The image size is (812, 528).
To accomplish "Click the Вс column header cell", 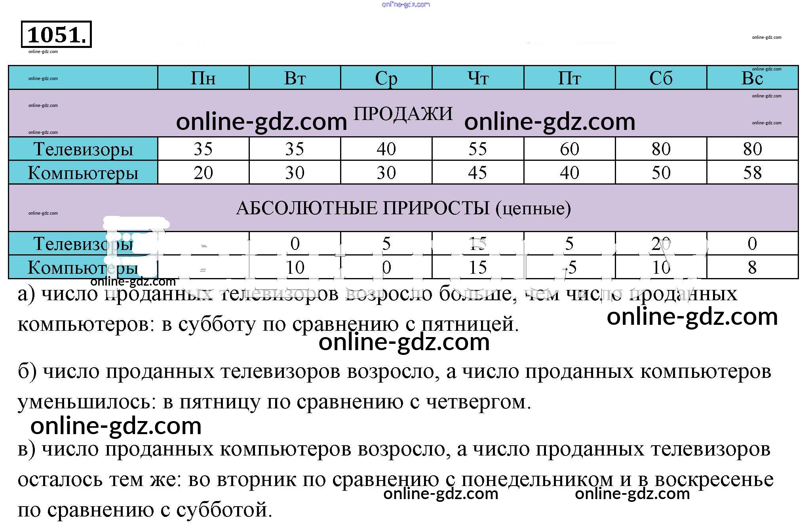I will point(752,78).
